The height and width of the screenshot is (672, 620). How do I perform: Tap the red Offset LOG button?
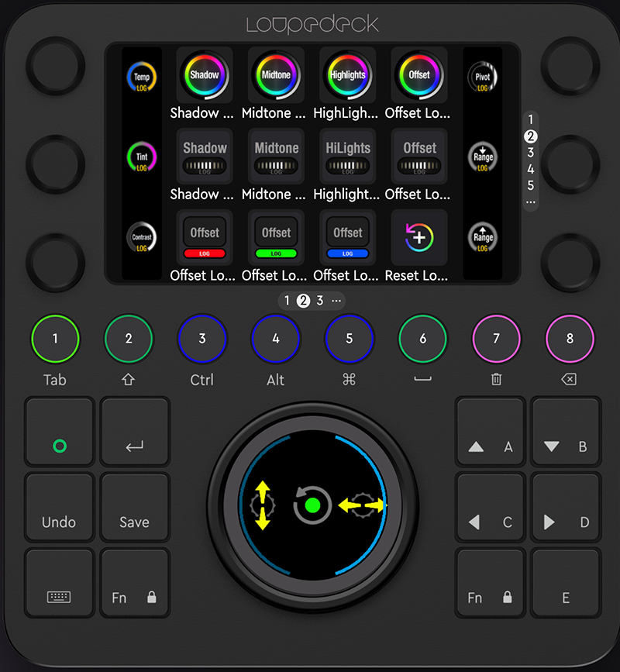point(205,237)
